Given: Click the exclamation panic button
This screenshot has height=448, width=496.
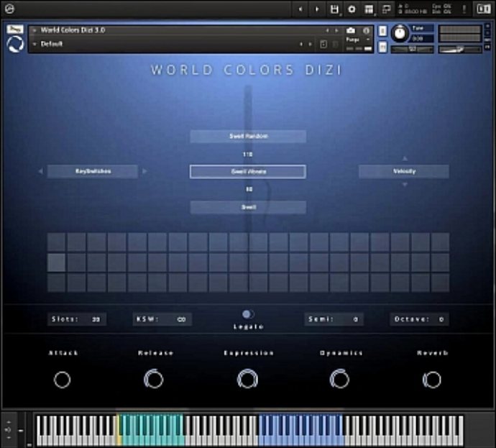Looking at the screenshot, I should [x=464, y=9].
